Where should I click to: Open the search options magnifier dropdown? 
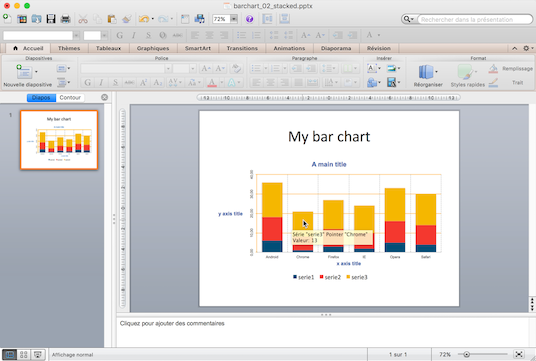click(x=408, y=19)
